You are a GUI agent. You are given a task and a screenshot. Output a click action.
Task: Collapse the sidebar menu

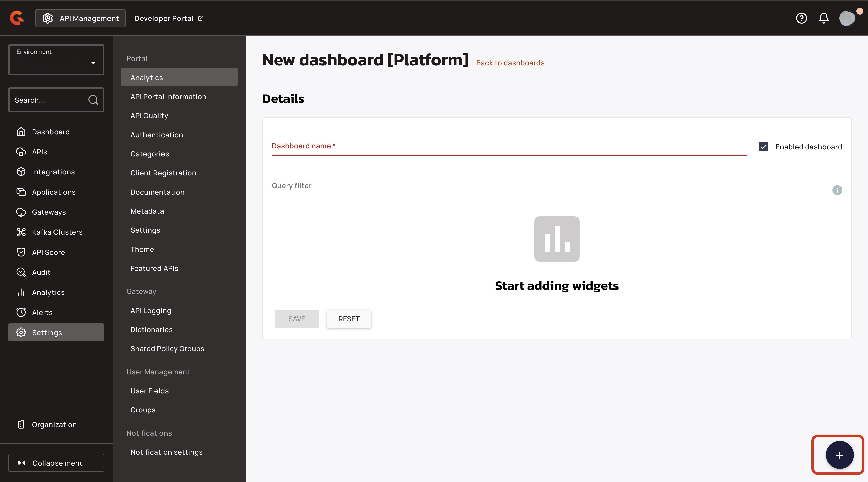point(56,463)
